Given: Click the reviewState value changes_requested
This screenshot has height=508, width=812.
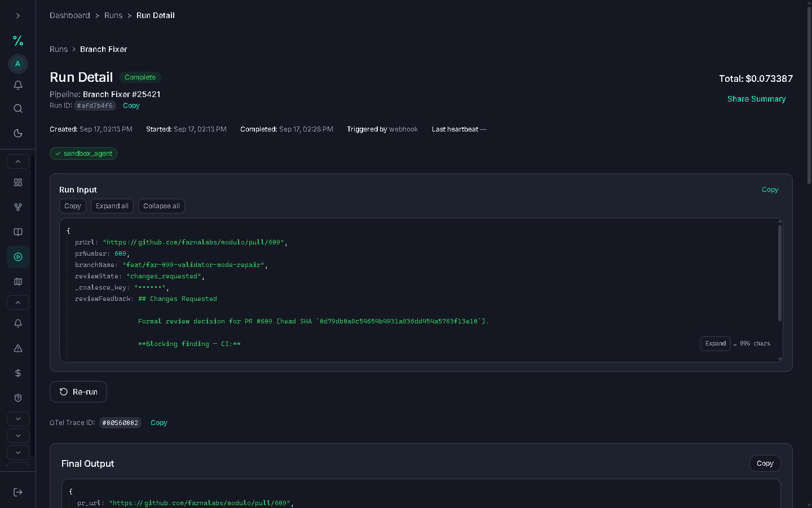Looking at the screenshot, I should coord(164,276).
